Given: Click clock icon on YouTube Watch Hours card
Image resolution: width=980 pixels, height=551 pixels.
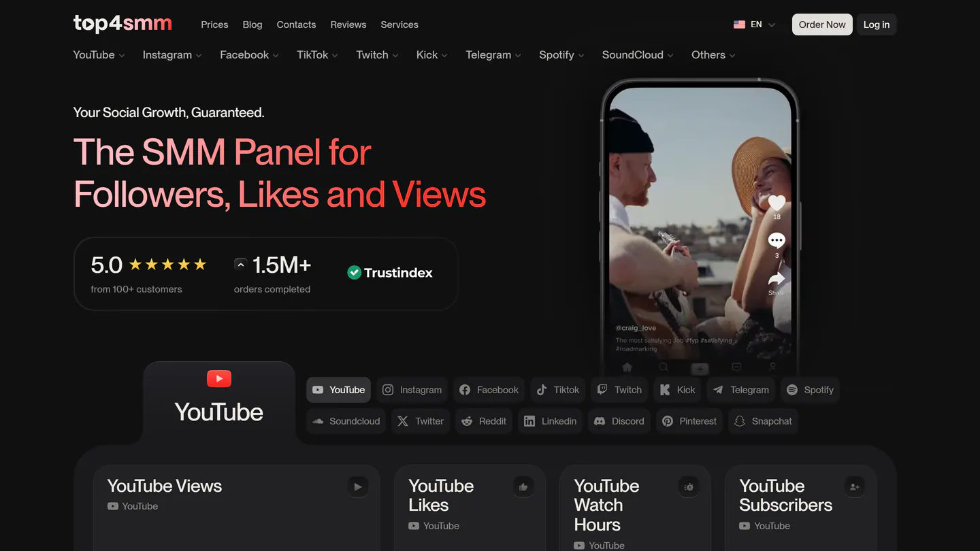Looking at the screenshot, I should 689,486.
